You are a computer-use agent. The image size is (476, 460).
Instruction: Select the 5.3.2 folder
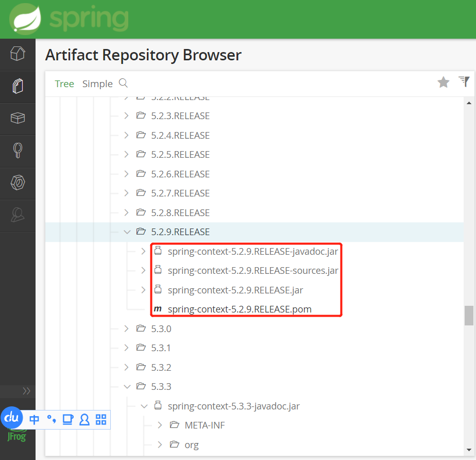161,367
